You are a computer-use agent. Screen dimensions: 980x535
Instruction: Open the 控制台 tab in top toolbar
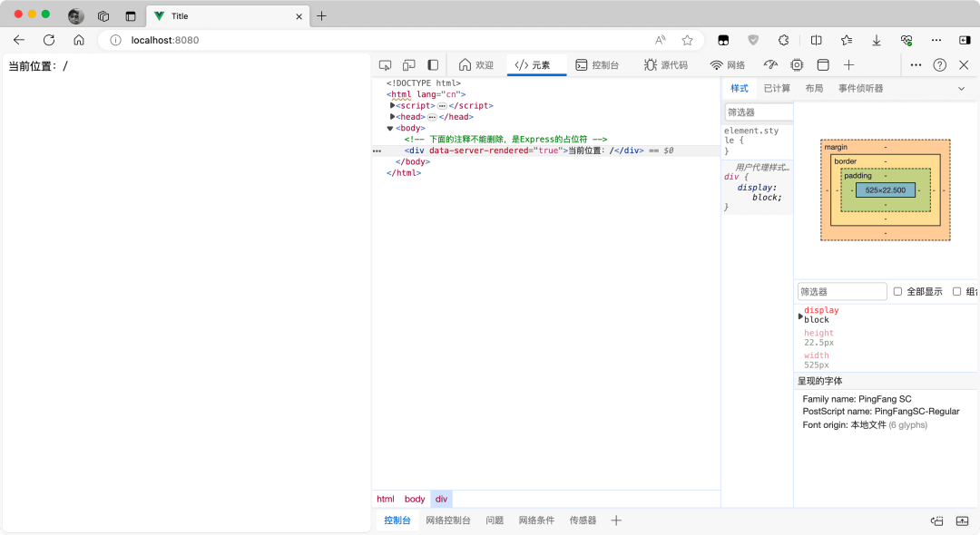(597, 65)
